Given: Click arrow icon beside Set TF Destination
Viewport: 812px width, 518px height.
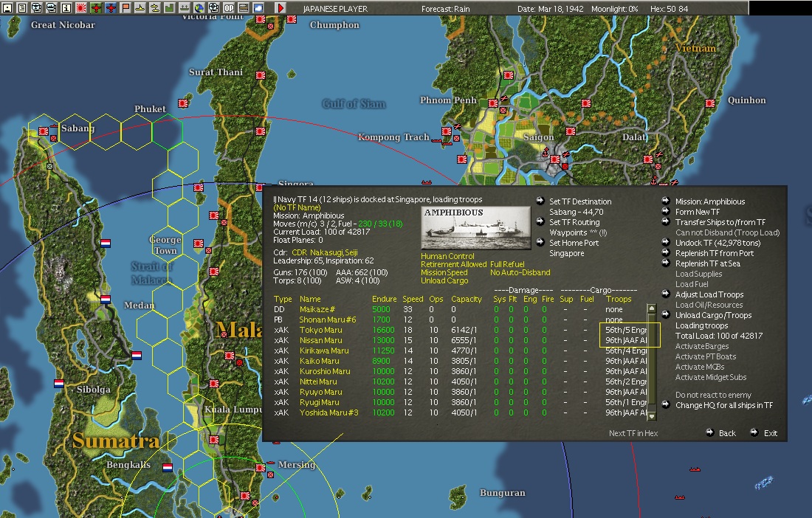Looking at the screenshot, I should coord(540,201).
